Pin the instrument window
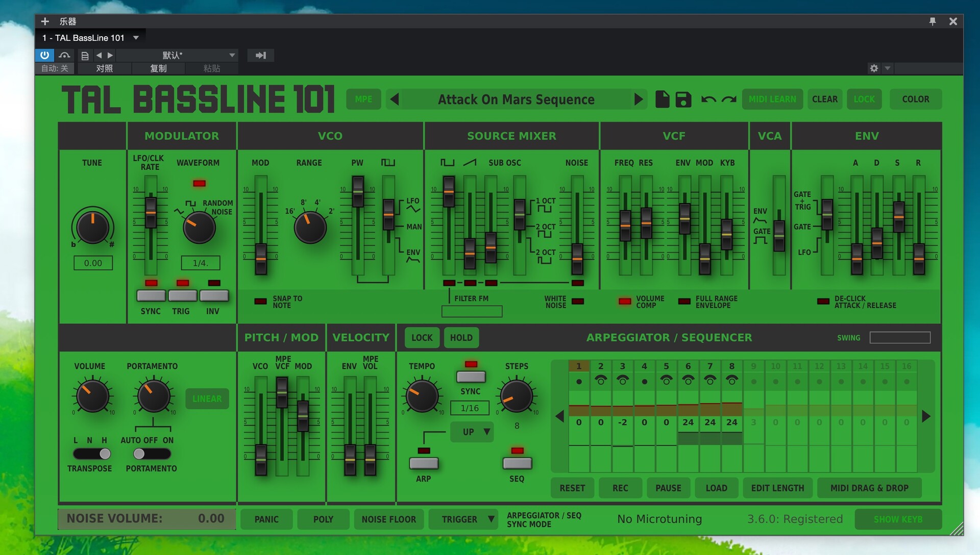980x555 pixels. coord(933,21)
